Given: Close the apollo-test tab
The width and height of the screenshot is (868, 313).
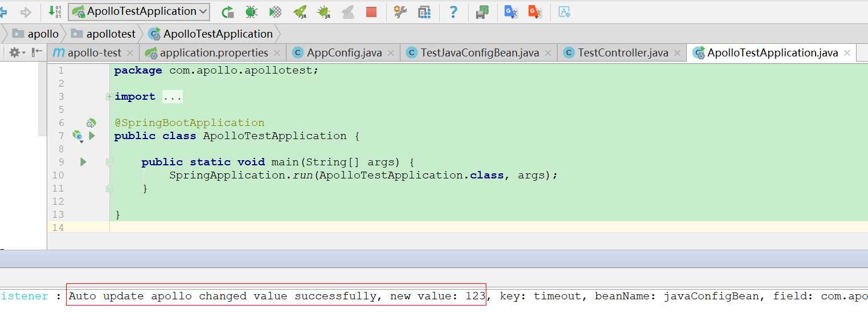Looking at the screenshot, I should [x=130, y=53].
